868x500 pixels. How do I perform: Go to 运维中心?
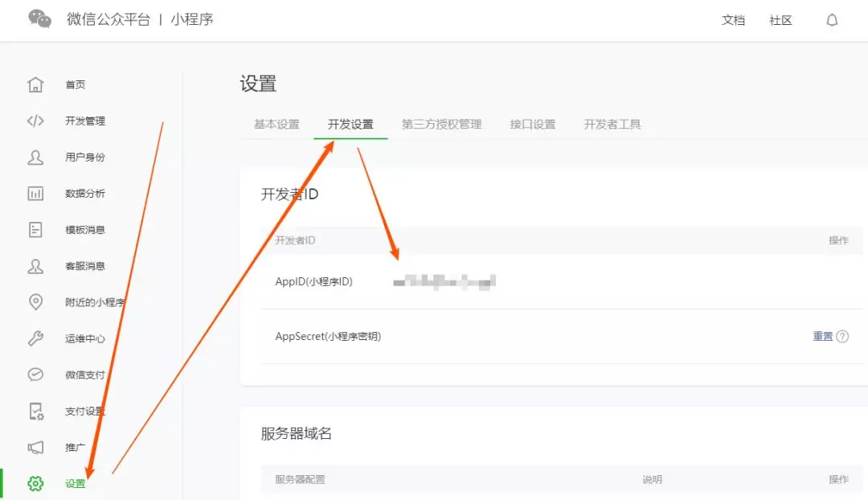(x=85, y=338)
